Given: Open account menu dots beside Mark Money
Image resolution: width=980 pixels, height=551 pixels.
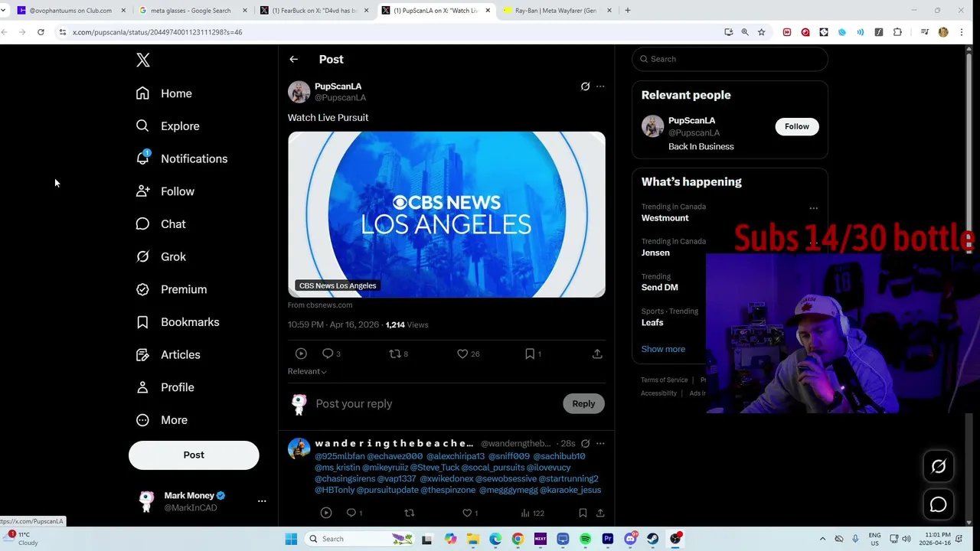Looking at the screenshot, I should (x=262, y=501).
